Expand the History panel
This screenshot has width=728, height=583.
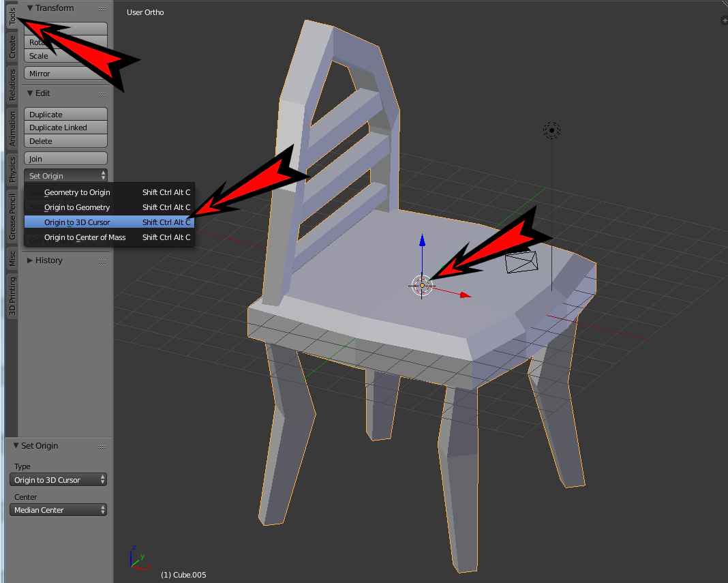(x=30, y=260)
